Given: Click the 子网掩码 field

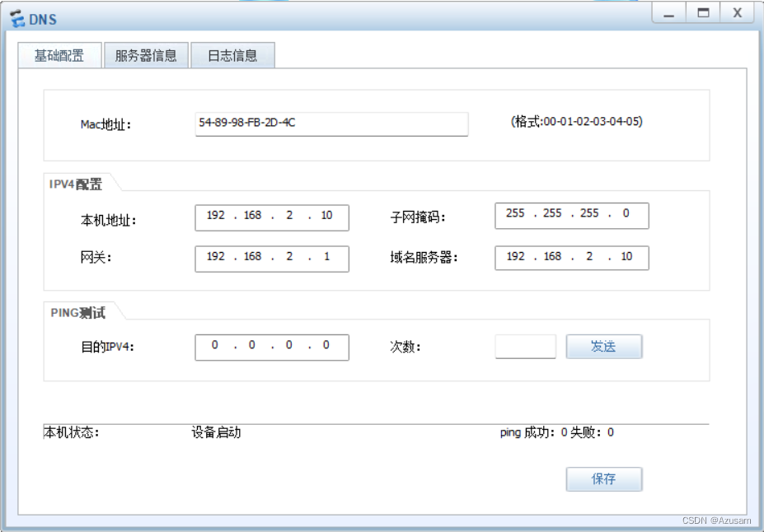Looking at the screenshot, I should tap(571, 216).
